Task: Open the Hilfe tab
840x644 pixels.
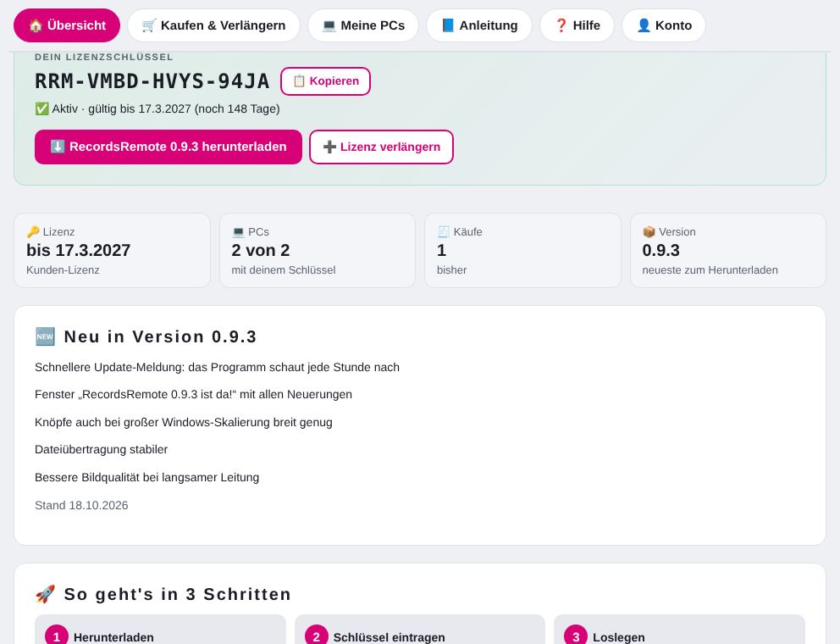Action: point(577,25)
